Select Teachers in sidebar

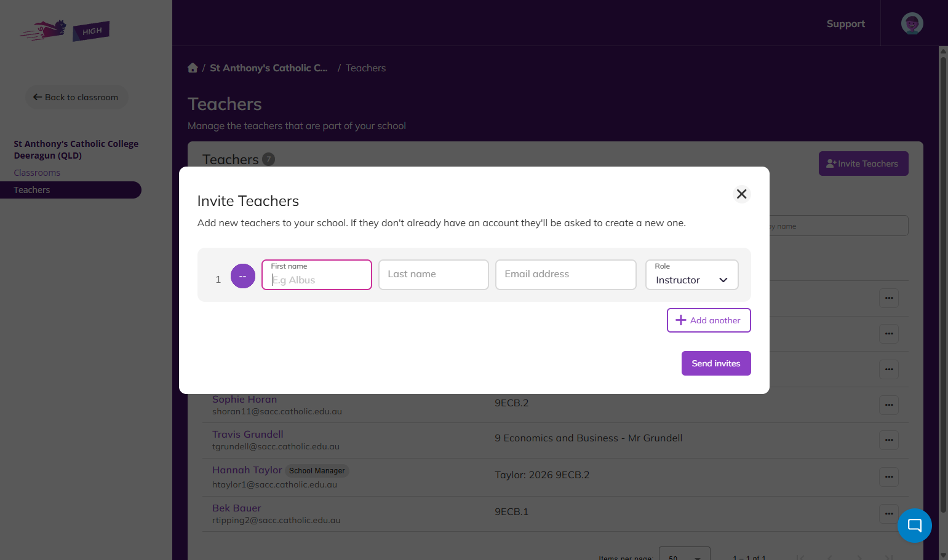coord(71,190)
